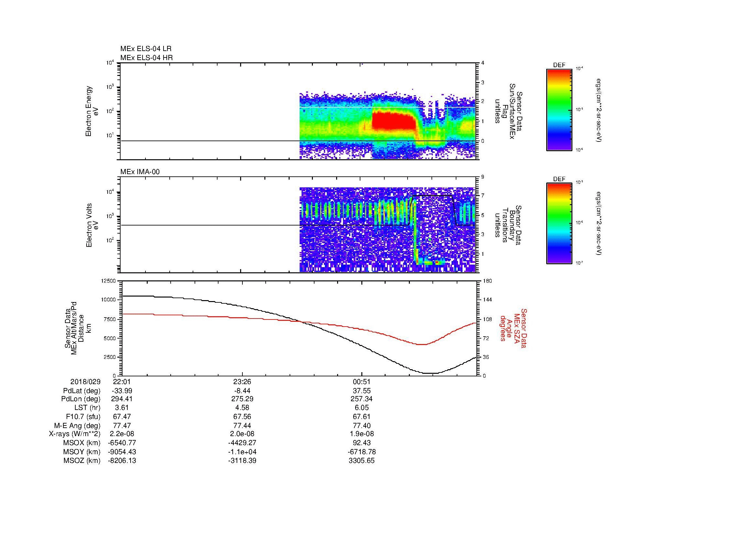Viewport: 756px width, 534px height.
Task: Click the PdLat value '-33.99'
Action: [x=122, y=391]
